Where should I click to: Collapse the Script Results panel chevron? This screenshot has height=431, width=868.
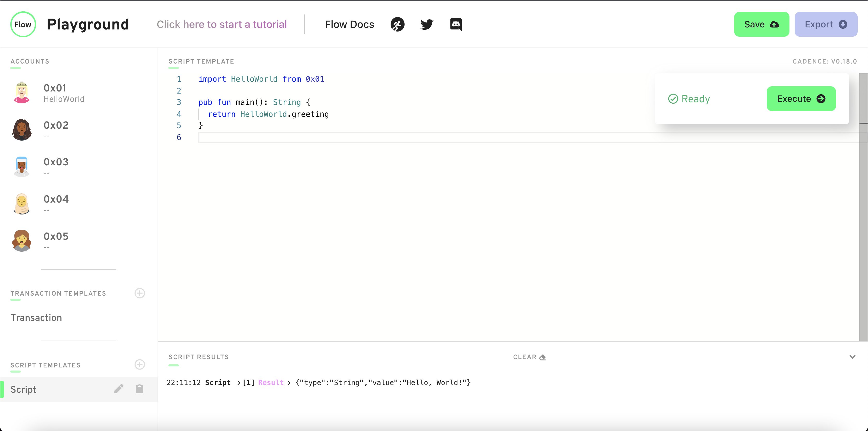(852, 357)
